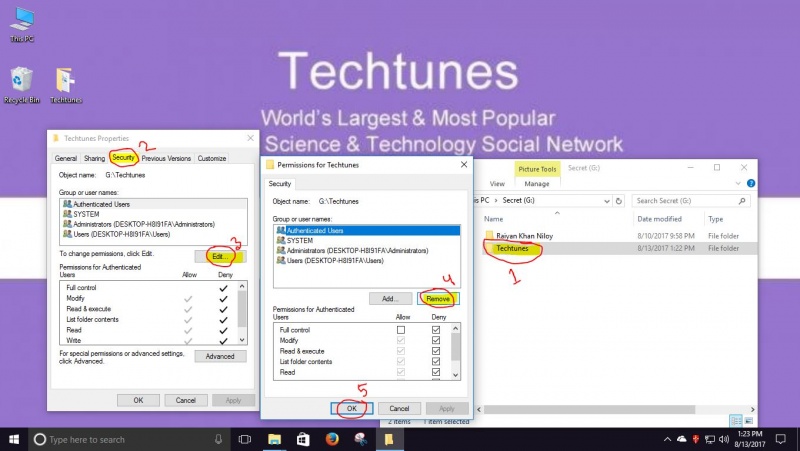Viewport: 800px width, 451px height.
Task: Open the network tray icon
Action: [x=709, y=439]
